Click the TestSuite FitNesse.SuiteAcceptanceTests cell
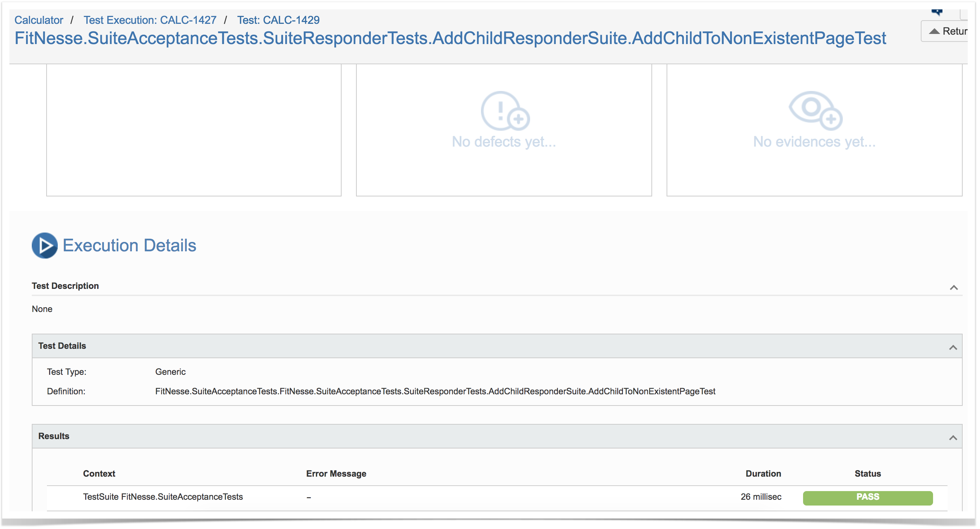The width and height of the screenshot is (980, 529). tap(163, 497)
